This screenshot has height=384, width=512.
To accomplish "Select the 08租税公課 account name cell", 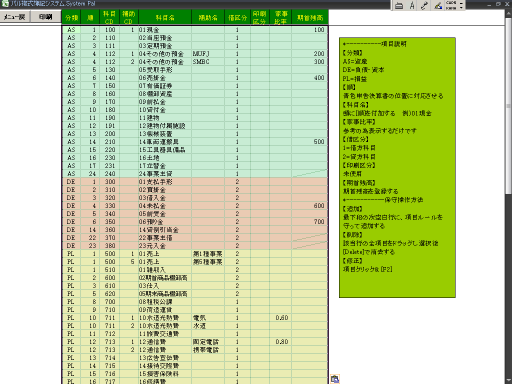I will [165, 302].
